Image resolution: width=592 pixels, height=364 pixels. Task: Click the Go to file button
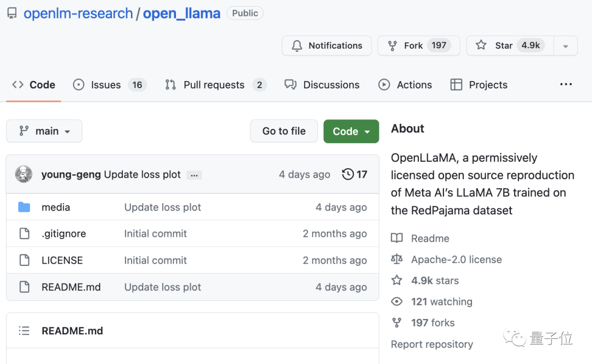(284, 131)
